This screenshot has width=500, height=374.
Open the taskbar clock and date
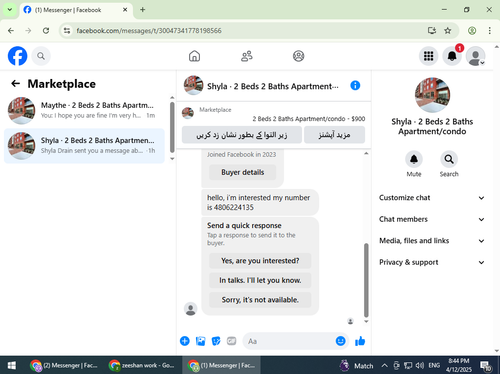(x=459, y=365)
